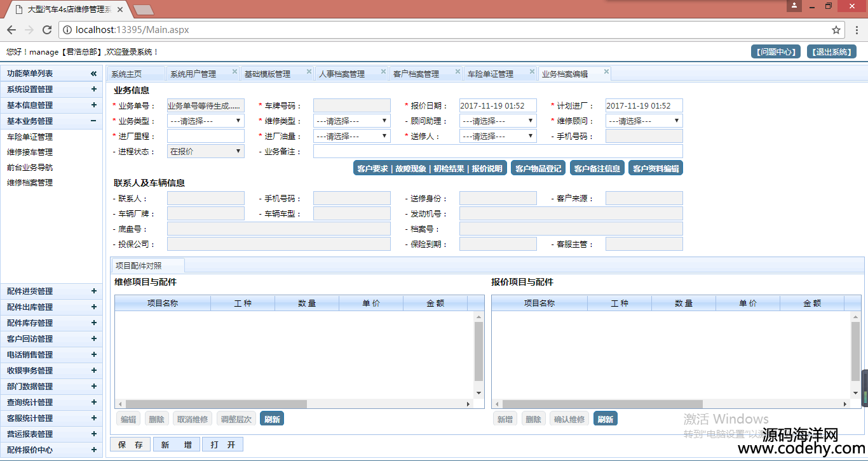
Task: Click 【退出系统】 to log out
Action: 832,52
